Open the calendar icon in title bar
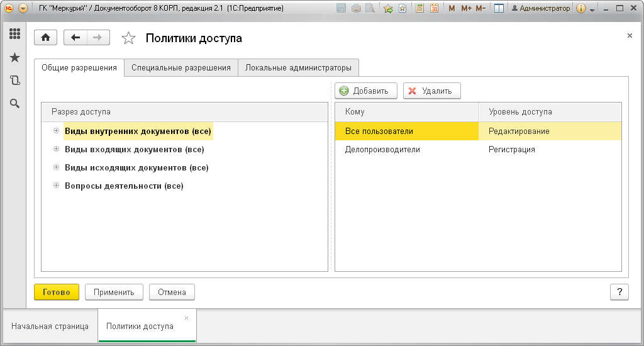Image resolution: width=644 pixels, height=346 pixels. (x=434, y=8)
